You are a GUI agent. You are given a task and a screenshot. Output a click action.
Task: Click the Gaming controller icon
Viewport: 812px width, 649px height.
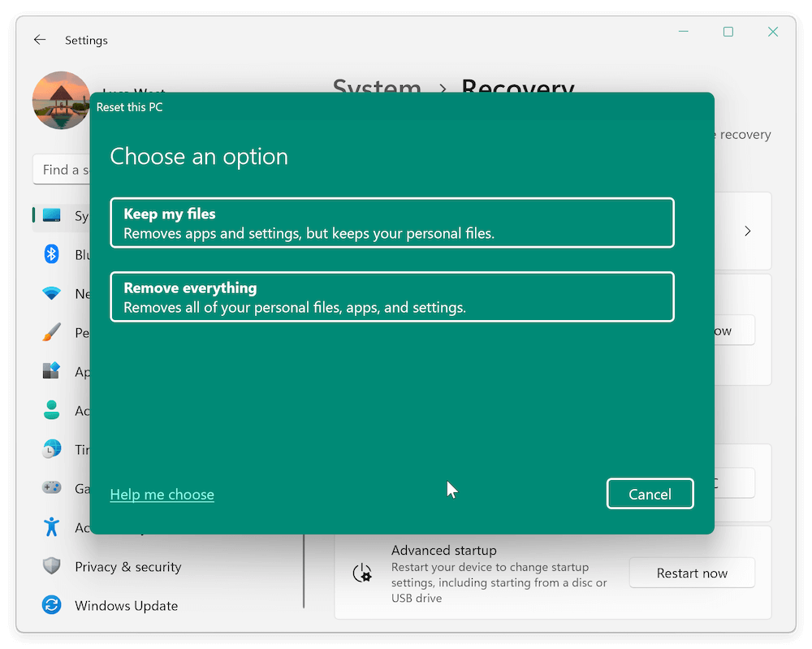click(51, 487)
